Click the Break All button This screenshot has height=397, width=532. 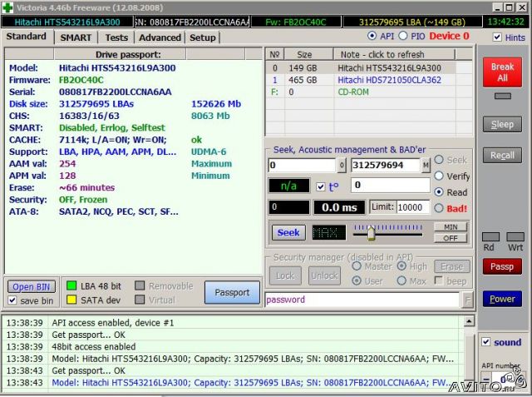(x=502, y=72)
